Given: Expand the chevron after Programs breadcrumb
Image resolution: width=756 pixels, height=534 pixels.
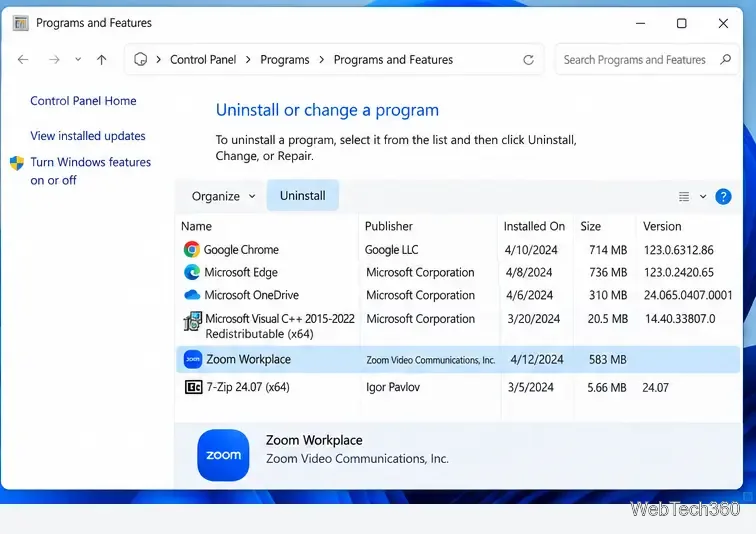Looking at the screenshot, I should [322, 60].
